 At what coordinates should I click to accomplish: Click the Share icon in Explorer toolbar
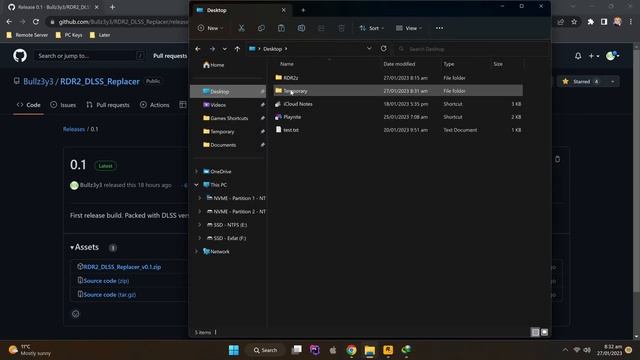coord(321,28)
